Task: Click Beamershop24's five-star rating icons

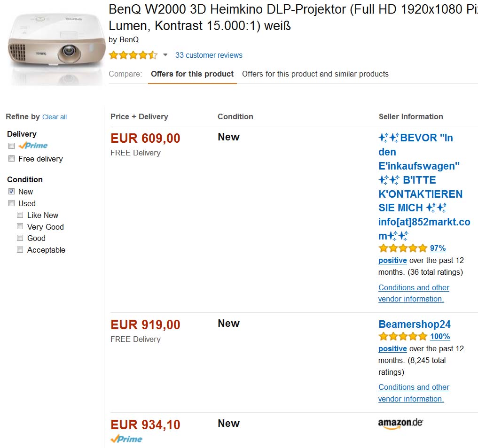Action: click(403, 336)
